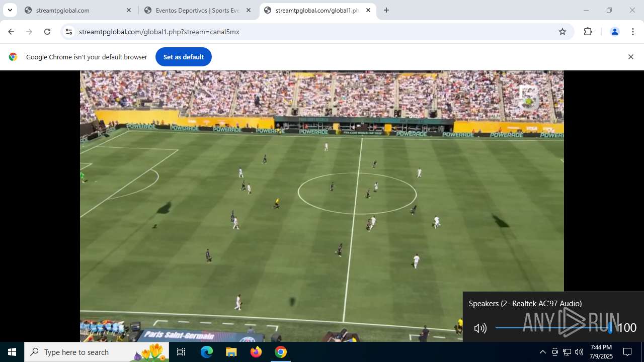The width and height of the screenshot is (644, 362).
Task: Open the network tray icon
Action: 567,352
